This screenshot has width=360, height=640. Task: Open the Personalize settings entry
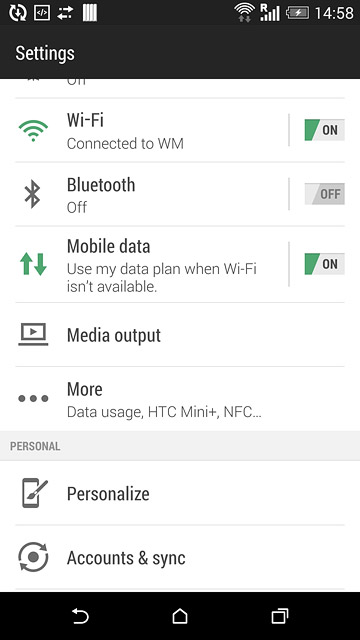[x=180, y=493]
